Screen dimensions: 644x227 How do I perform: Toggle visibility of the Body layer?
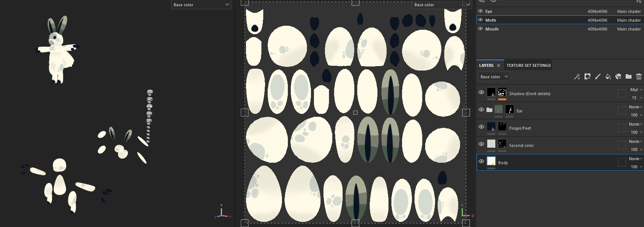[x=481, y=161]
